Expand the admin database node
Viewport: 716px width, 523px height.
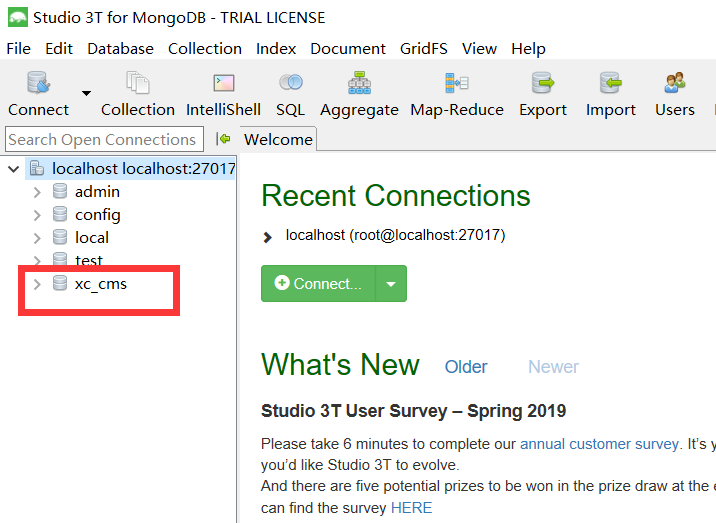click(37, 192)
